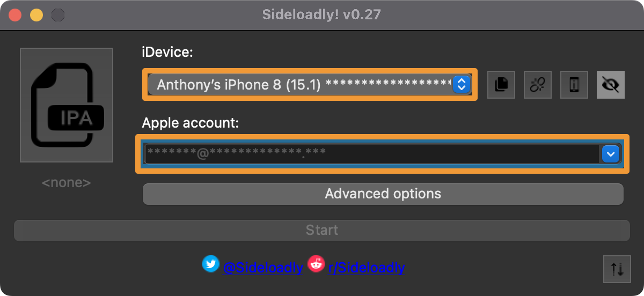Screen dimensions: 644x296
Task: Toggle the crossed-eye hide sensitive info button
Action: (x=611, y=85)
